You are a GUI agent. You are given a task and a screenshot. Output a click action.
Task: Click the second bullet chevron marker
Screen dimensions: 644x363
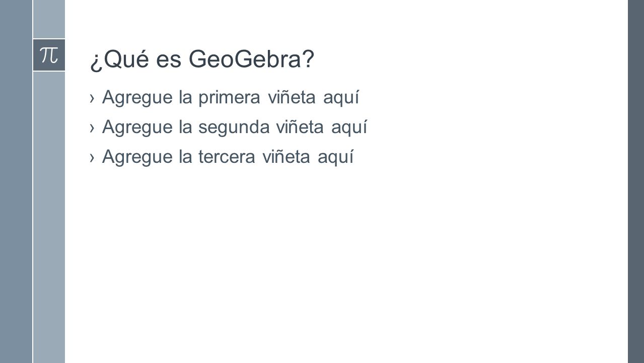[92, 128]
